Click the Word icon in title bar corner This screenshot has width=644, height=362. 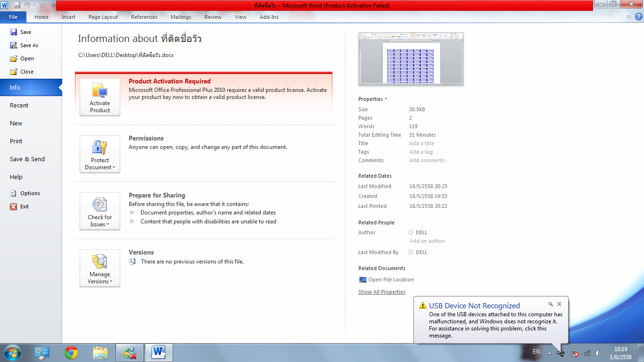[x=5, y=5]
